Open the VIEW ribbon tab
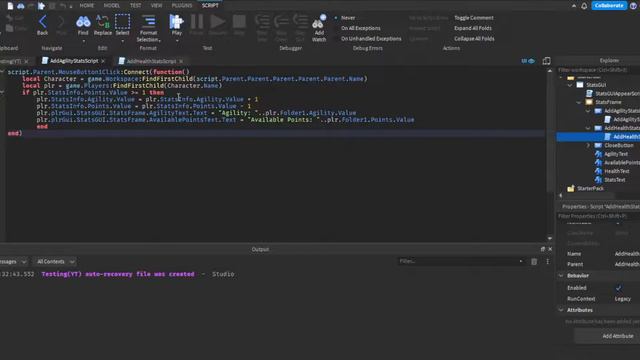640x360 pixels. coord(156,6)
